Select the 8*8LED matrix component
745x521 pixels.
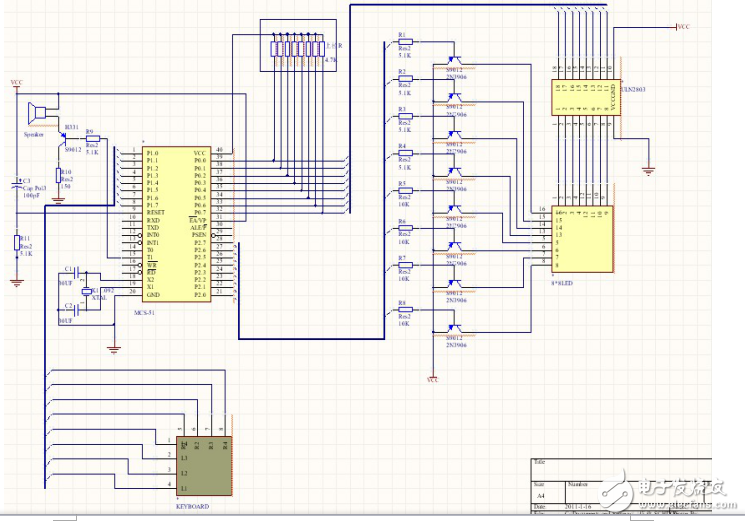584,239
